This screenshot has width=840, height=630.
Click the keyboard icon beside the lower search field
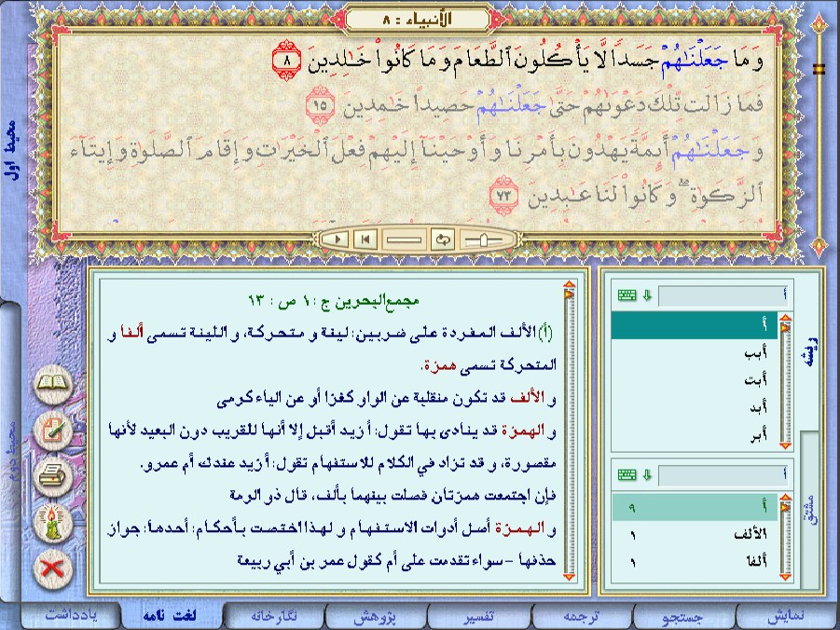point(627,474)
